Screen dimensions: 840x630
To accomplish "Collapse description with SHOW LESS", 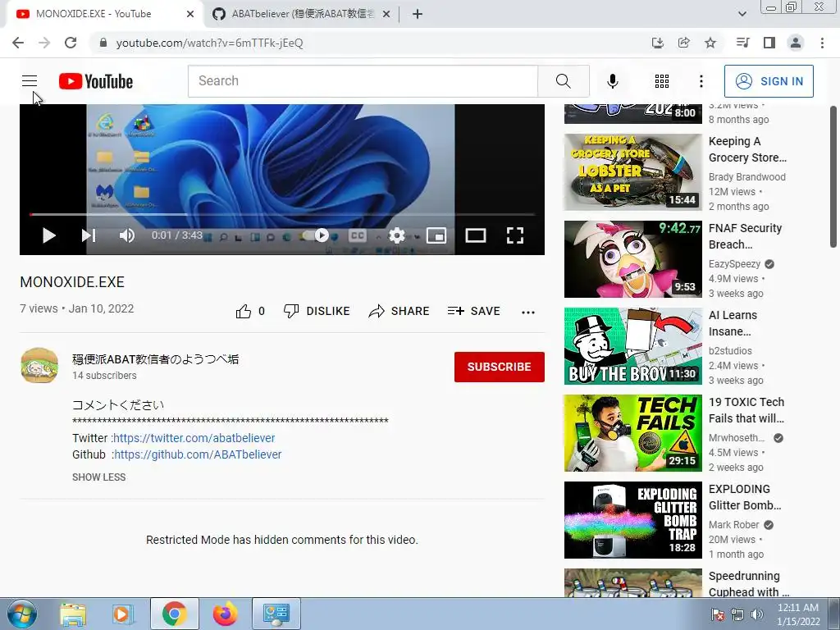I will click(x=98, y=477).
